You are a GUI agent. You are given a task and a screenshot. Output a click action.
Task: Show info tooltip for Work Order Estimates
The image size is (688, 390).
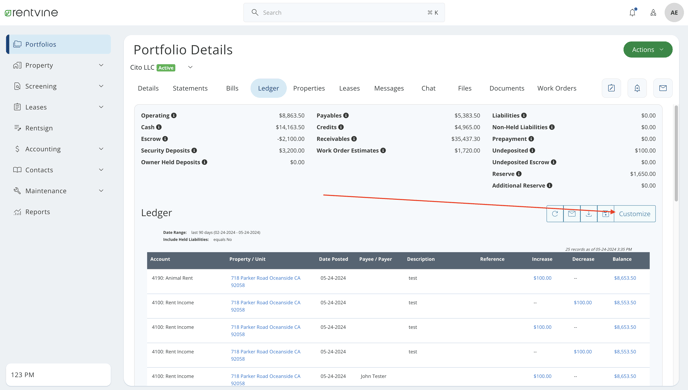383,150
